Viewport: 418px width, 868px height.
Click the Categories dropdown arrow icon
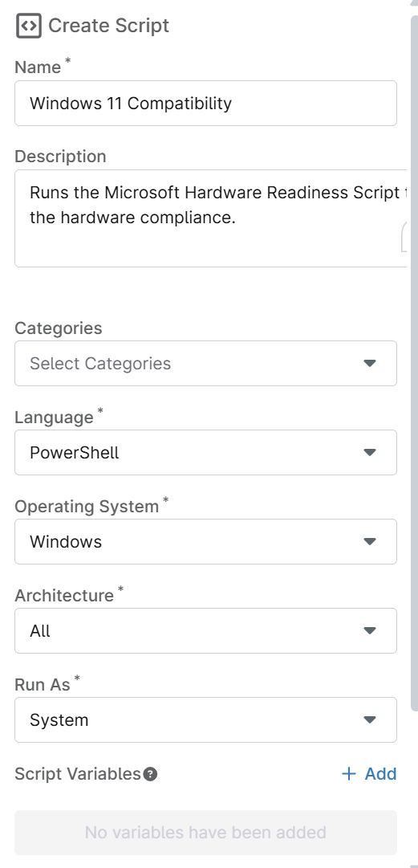[x=370, y=363]
